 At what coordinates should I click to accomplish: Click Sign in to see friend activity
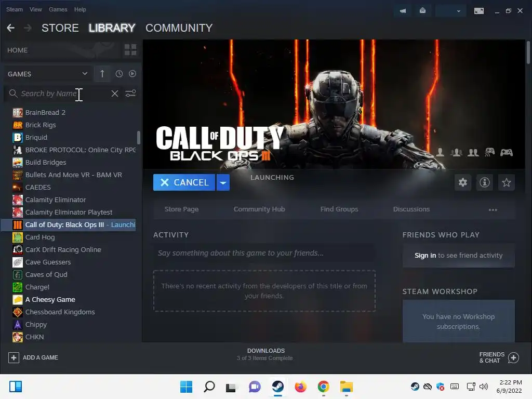(x=425, y=256)
